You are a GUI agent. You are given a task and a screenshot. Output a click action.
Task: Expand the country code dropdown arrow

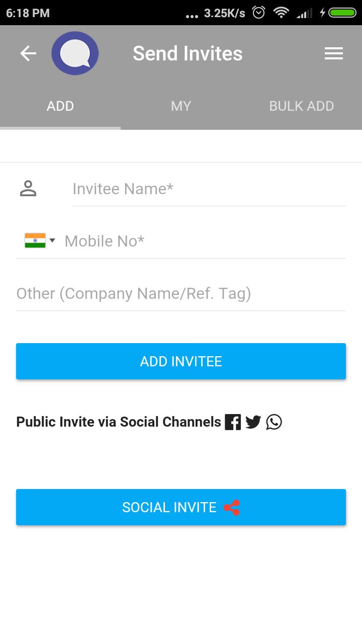pos(52,240)
